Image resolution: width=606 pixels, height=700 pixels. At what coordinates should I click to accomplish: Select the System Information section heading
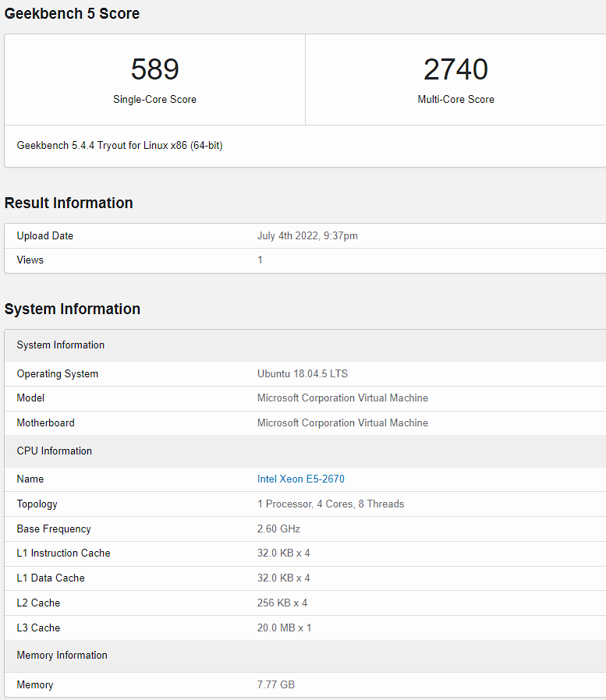point(73,309)
